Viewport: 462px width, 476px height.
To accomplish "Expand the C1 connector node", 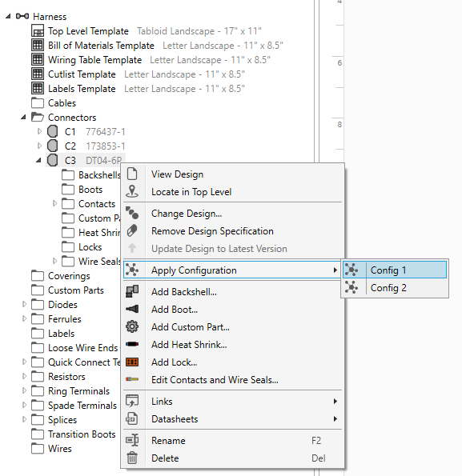I will (x=39, y=131).
